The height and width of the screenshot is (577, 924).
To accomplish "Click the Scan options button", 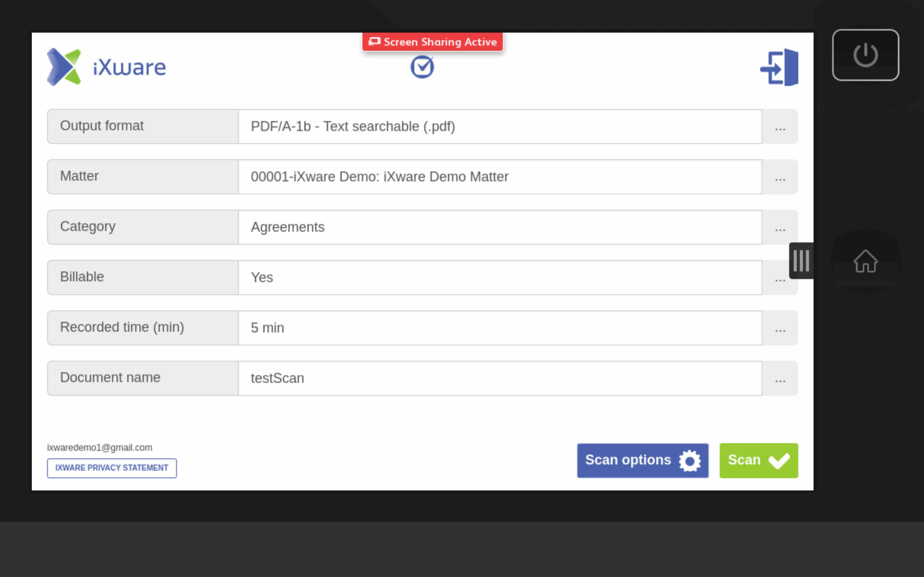I will pyautogui.click(x=642, y=460).
